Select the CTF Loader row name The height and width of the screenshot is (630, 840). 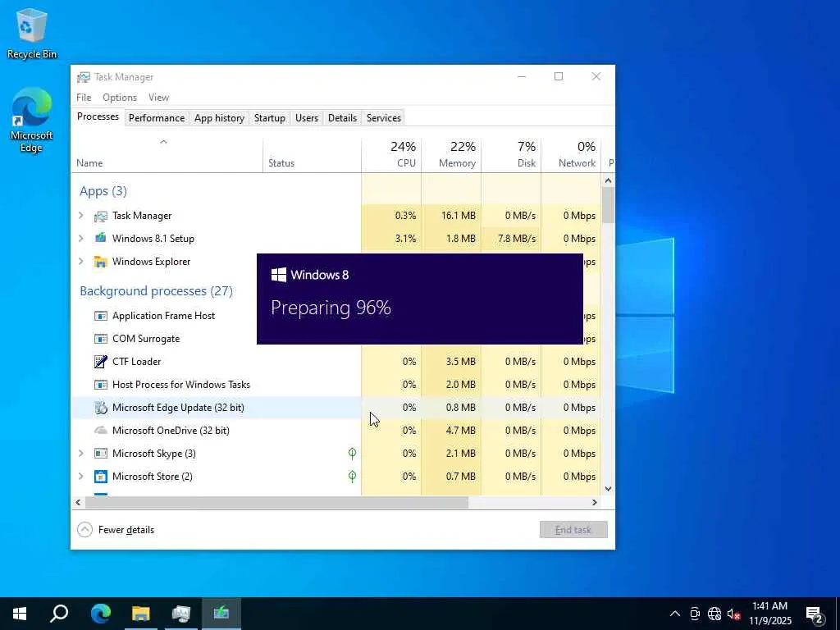[137, 362]
